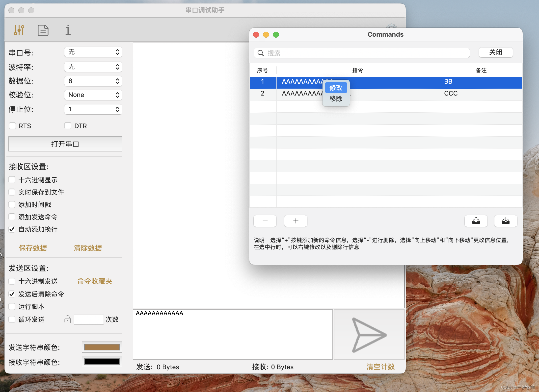Open the info icon in toolbar

click(68, 30)
